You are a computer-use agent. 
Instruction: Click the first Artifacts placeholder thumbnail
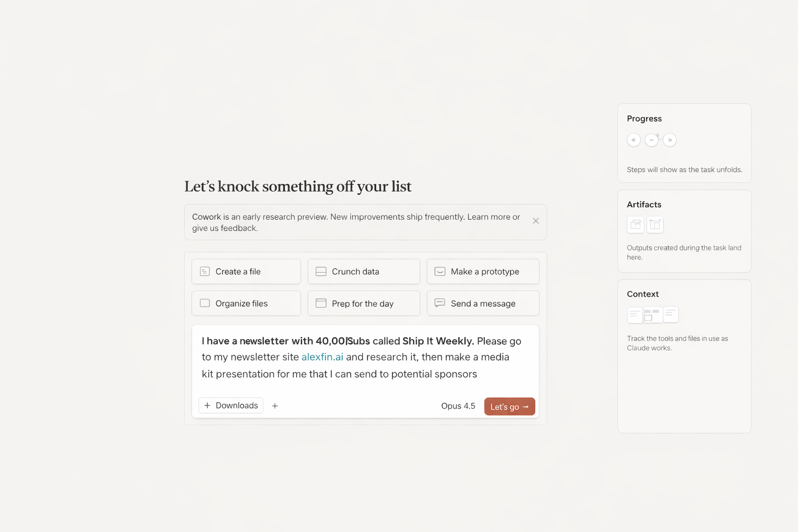point(635,225)
